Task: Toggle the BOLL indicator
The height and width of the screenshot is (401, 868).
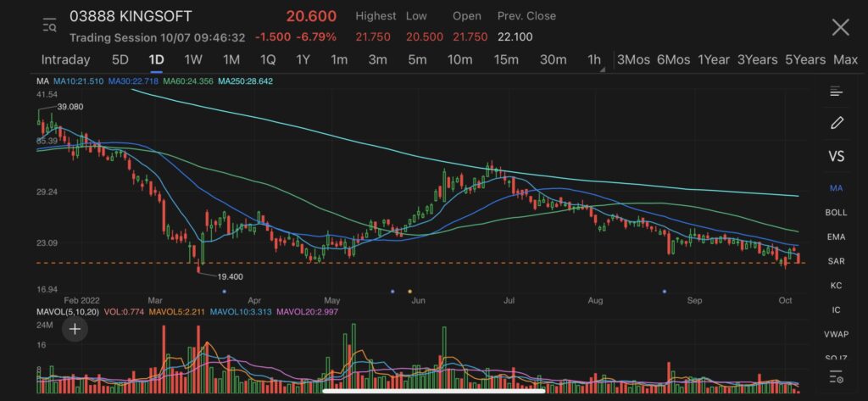Action: coord(836,213)
